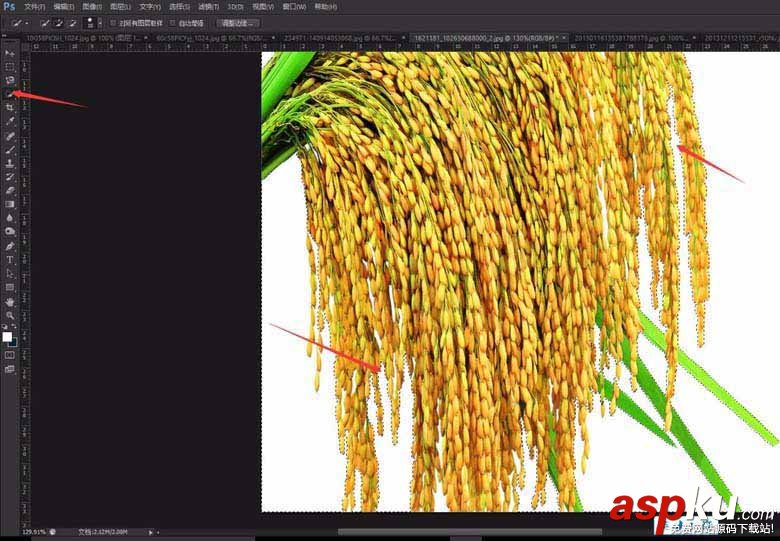Select the Eraser tool
This screenshot has height=541, width=780.
9,190
